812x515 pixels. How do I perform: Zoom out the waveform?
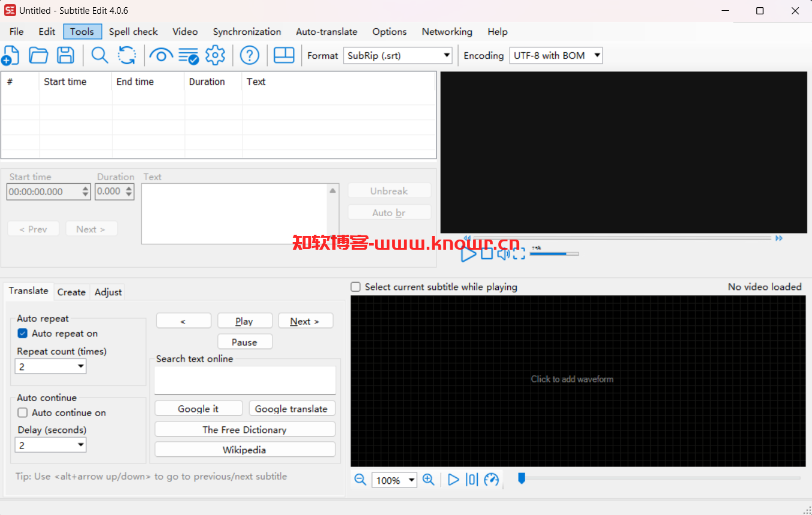point(360,480)
